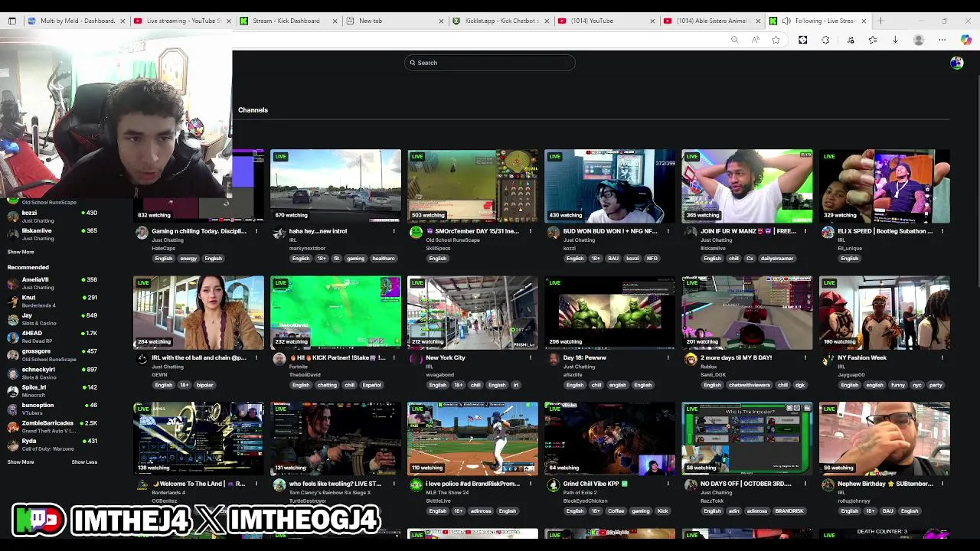Switch to '(1014) YouTube' tab
980x551 pixels.
[606, 21]
